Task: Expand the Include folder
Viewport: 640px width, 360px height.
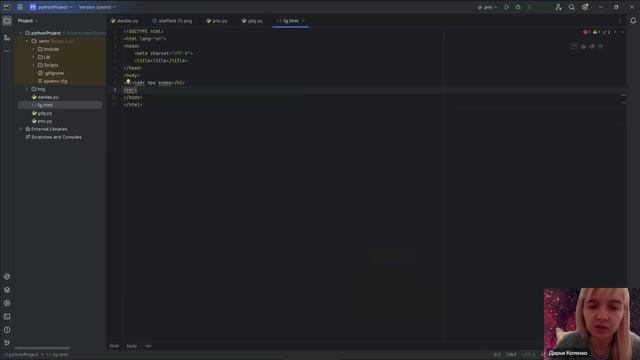Action: [33, 49]
